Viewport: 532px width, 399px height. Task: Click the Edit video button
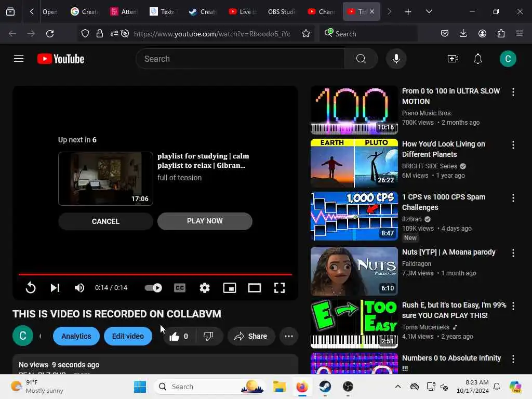[128, 336]
